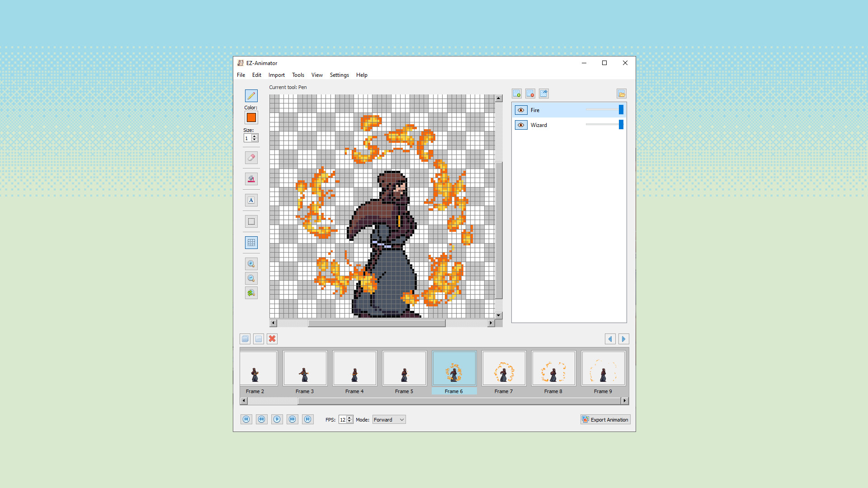868x488 pixels.
Task: Hide the Fire layer
Action: point(521,110)
